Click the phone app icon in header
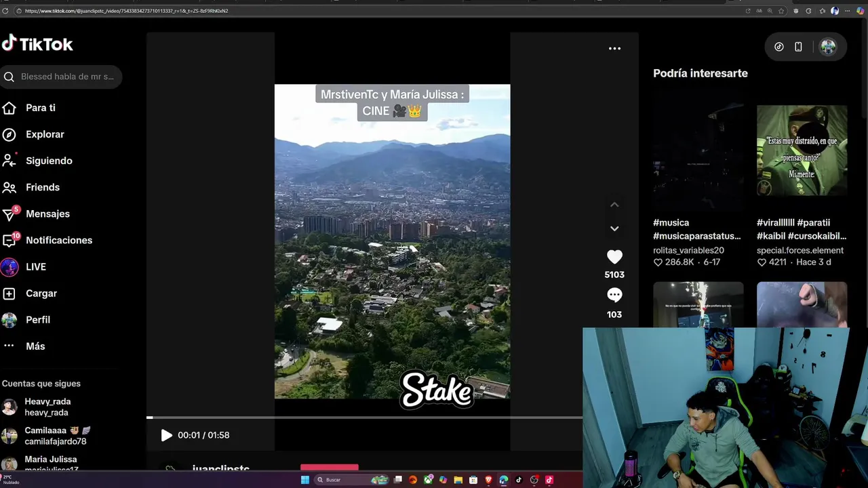This screenshot has height=488, width=868. pyautogui.click(x=798, y=47)
